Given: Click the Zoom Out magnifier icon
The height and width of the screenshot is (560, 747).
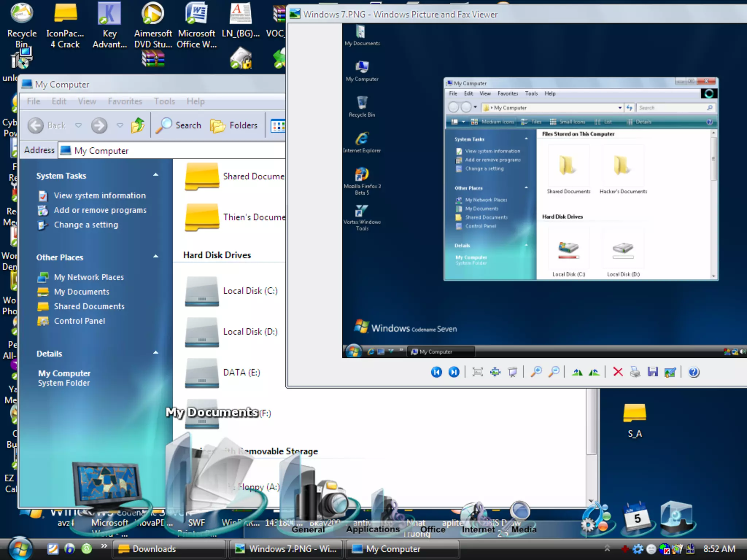Looking at the screenshot, I should click(x=554, y=372).
